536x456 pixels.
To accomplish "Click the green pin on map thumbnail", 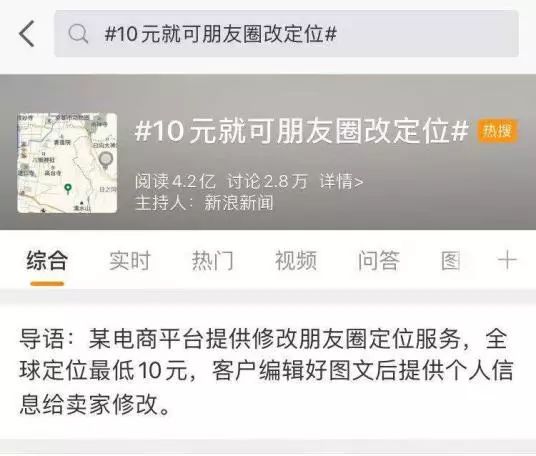I will pos(68,188).
